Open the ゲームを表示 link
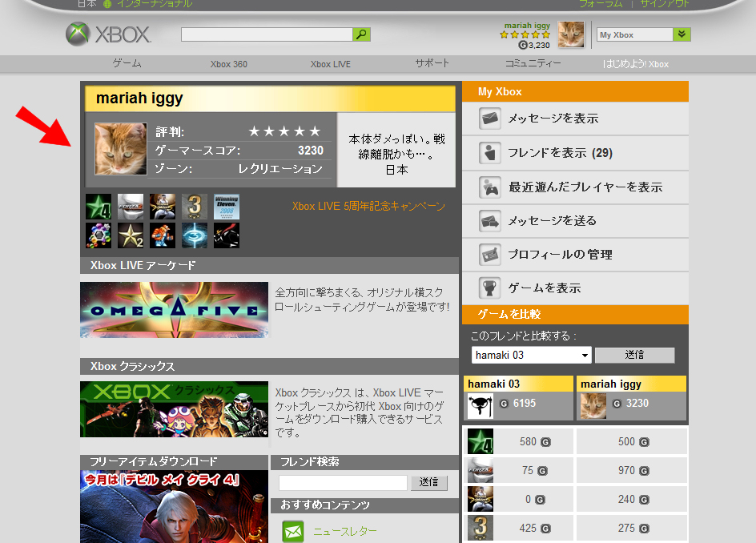The height and width of the screenshot is (543, 756). (x=545, y=288)
